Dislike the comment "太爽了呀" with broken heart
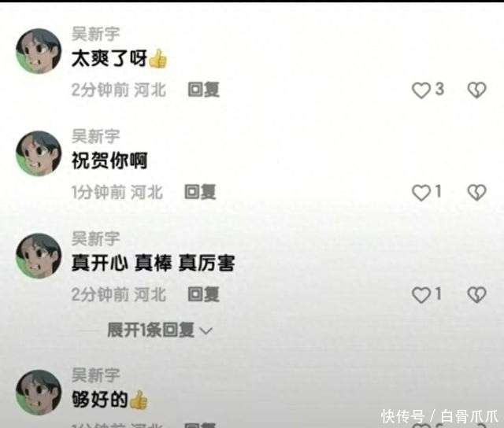This screenshot has height=428, width=504. click(x=476, y=90)
